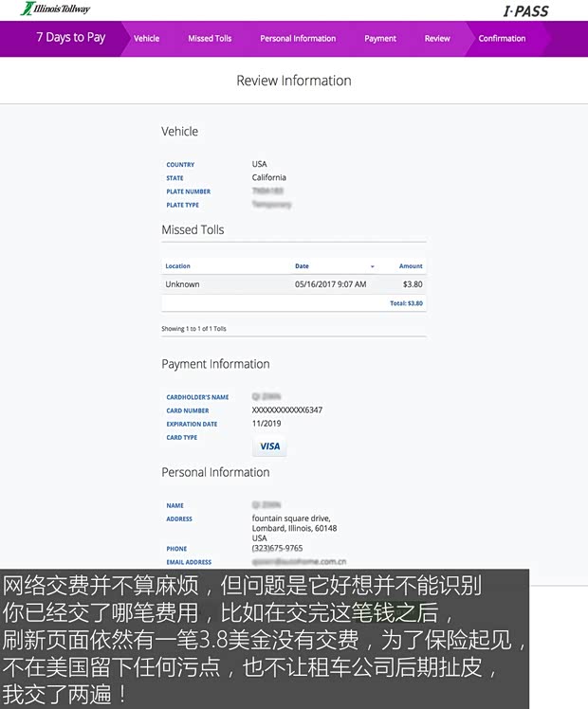Viewport: 588px width, 709px height.
Task: Click the Missed Tolls section heading
Action: 193,229
